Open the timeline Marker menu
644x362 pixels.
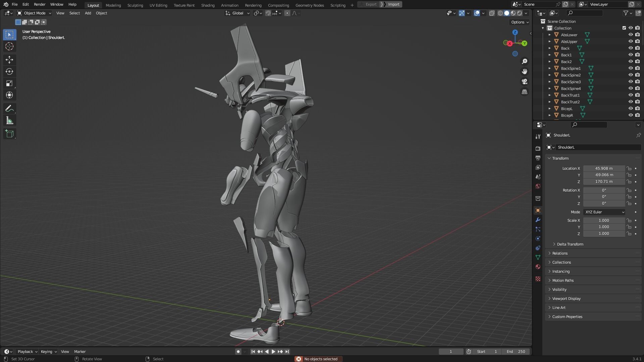coord(80,352)
